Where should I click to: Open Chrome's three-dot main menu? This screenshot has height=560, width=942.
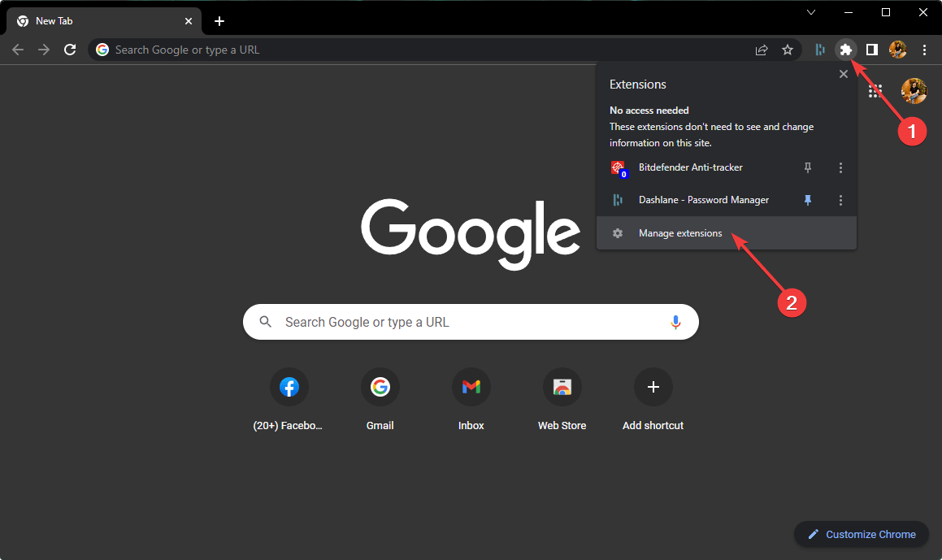click(924, 50)
